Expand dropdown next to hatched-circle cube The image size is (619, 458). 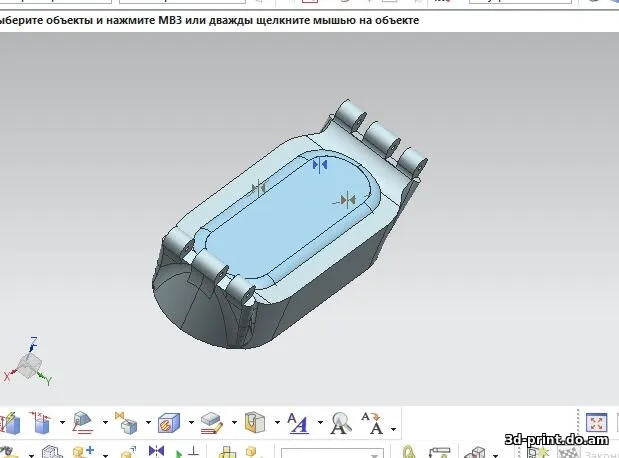[191, 422]
